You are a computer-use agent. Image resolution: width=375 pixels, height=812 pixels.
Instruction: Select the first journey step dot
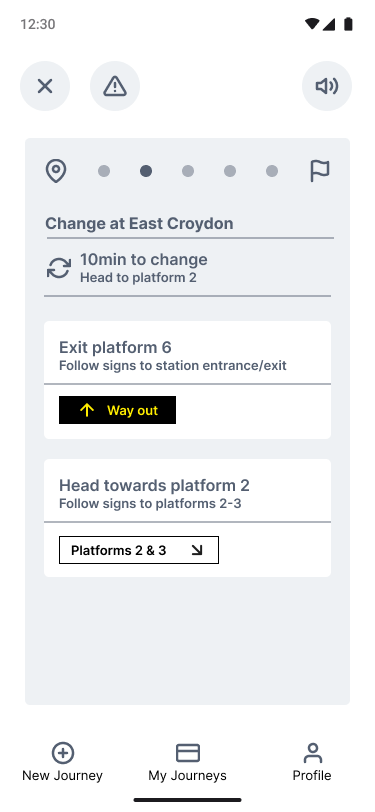click(x=104, y=171)
